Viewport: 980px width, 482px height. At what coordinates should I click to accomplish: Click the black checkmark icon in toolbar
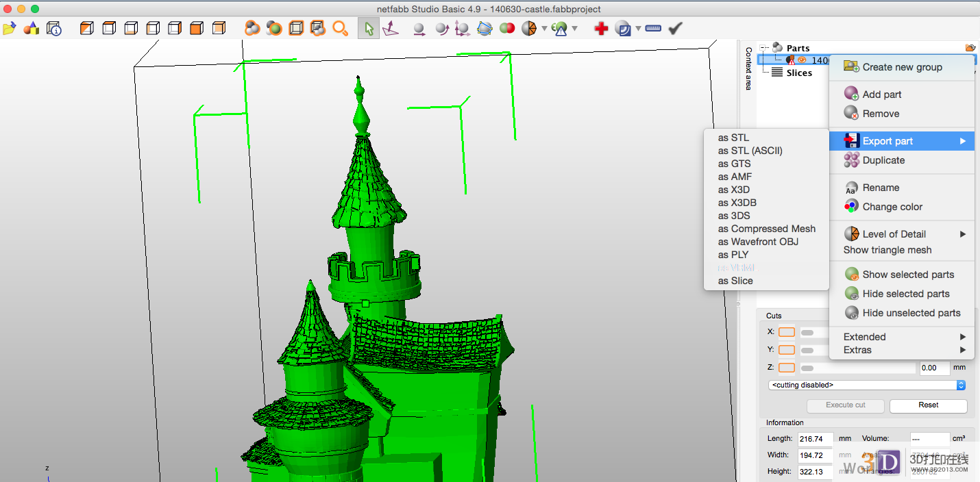pyautogui.click(x=675, y=29)
